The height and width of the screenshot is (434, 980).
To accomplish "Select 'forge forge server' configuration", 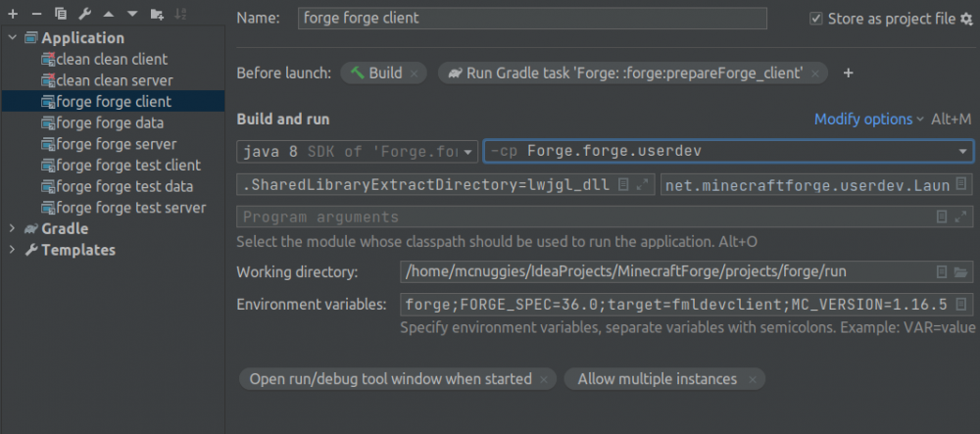I will (x=115, y=144).
